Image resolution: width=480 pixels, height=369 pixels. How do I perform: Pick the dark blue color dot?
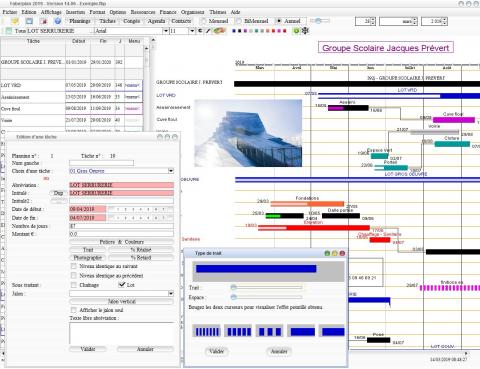pyautogui.click(x=234, y=31)
